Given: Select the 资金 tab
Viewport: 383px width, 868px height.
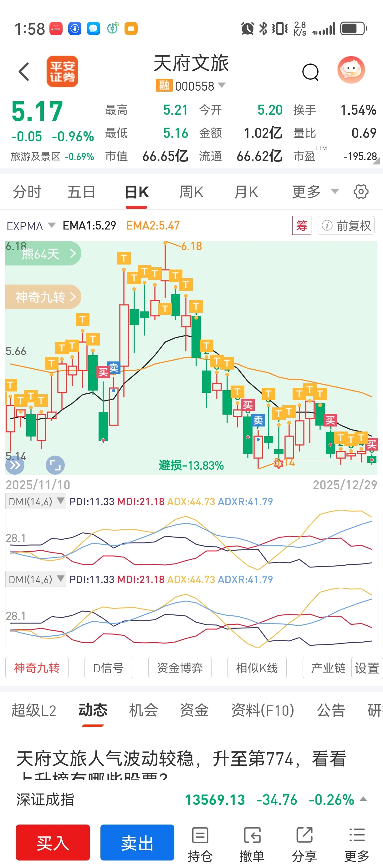Looking at the screenshot, I should coord(194,710).
